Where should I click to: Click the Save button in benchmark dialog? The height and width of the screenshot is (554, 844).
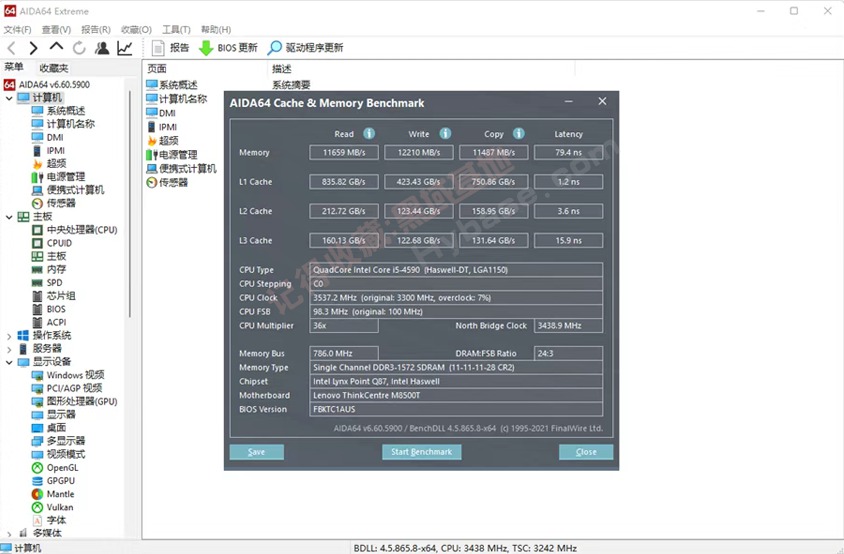coord(257,452)
